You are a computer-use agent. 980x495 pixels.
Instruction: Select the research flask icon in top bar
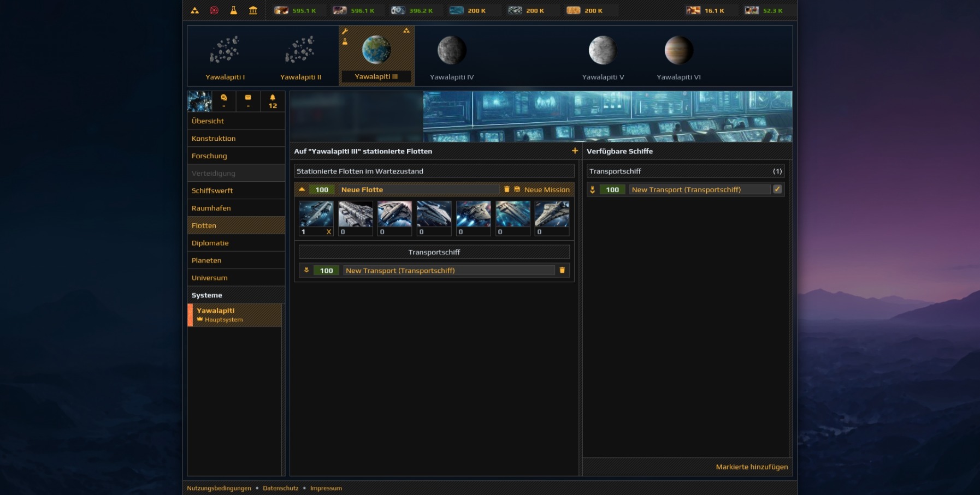click(x=234, y=10)
